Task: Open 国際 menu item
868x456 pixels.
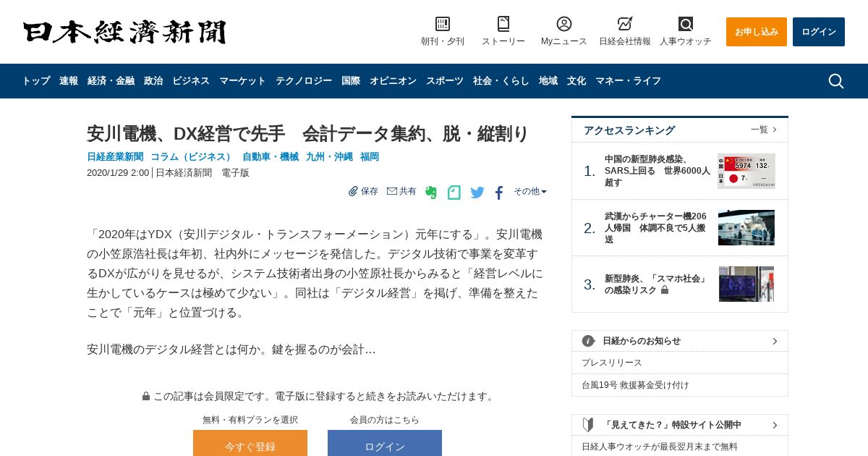Action: [351, 81]
